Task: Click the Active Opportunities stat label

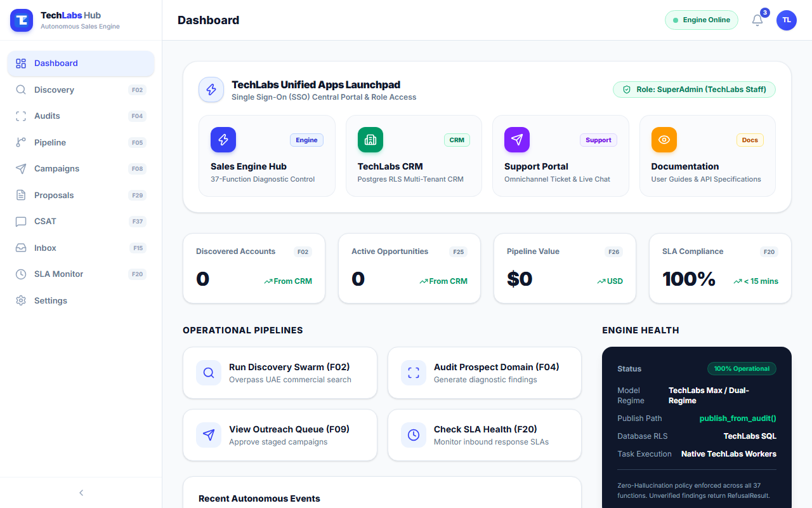Action: coord(390,251)
